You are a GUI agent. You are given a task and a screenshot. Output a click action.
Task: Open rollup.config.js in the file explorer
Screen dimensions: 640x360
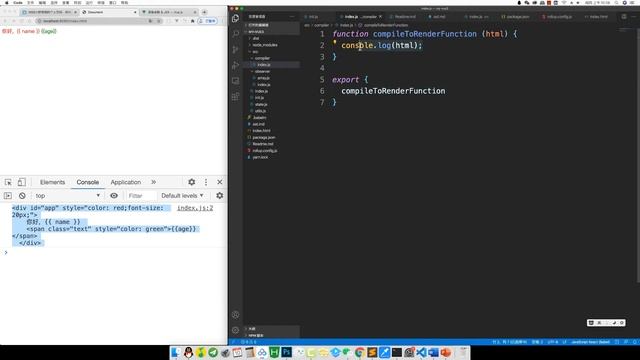point(264,151)
